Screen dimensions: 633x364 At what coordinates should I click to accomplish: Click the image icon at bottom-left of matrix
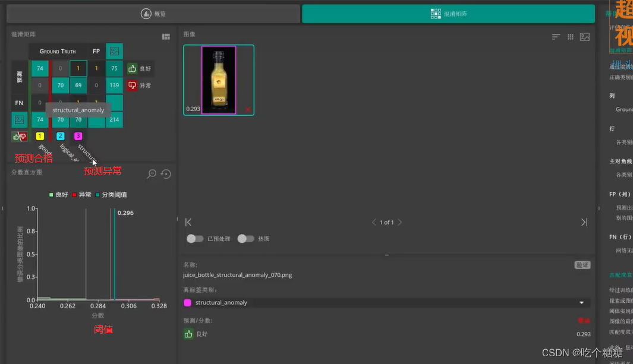[x=20, y=120]
